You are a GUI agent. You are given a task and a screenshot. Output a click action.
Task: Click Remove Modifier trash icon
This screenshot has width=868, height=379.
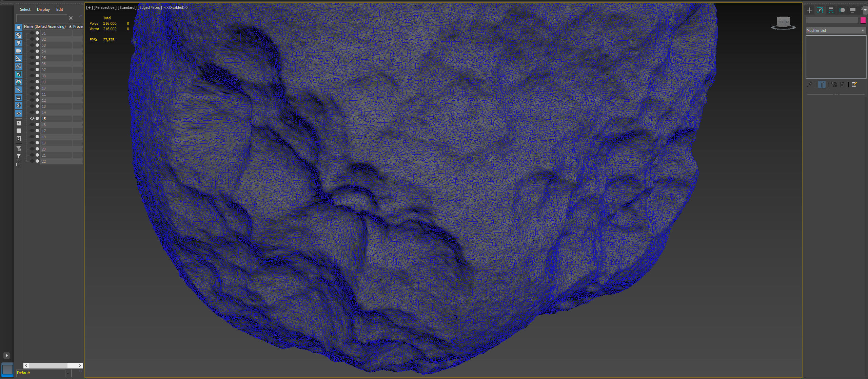tap(842, 84)
